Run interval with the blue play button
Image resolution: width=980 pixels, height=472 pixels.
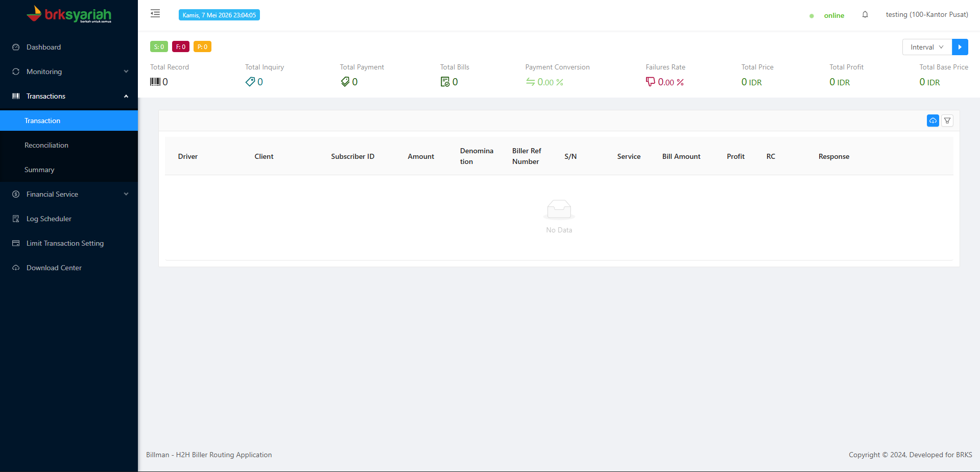[960, 47]
